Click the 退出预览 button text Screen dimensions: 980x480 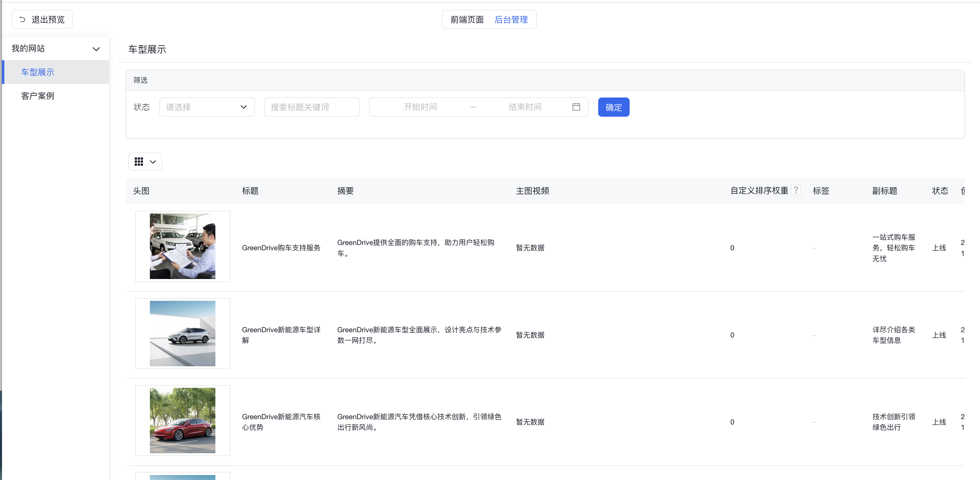tap(48, 20)
